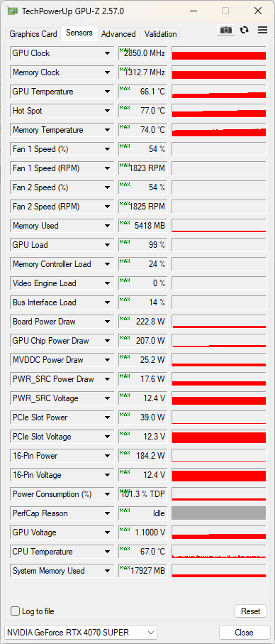This screenshot has height=644, width=275.
Task: Click the 1.1000 V GPU Voltage value
Action: coord(142,533)
